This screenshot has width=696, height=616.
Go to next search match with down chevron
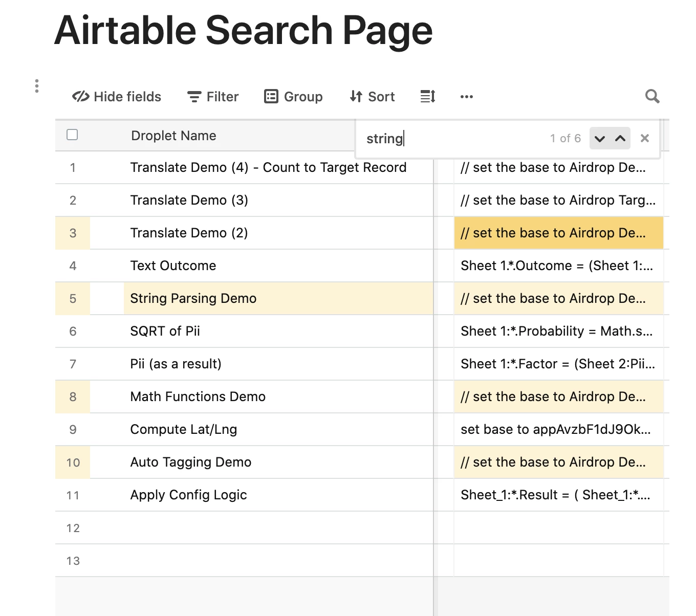(x=600, y=139)
